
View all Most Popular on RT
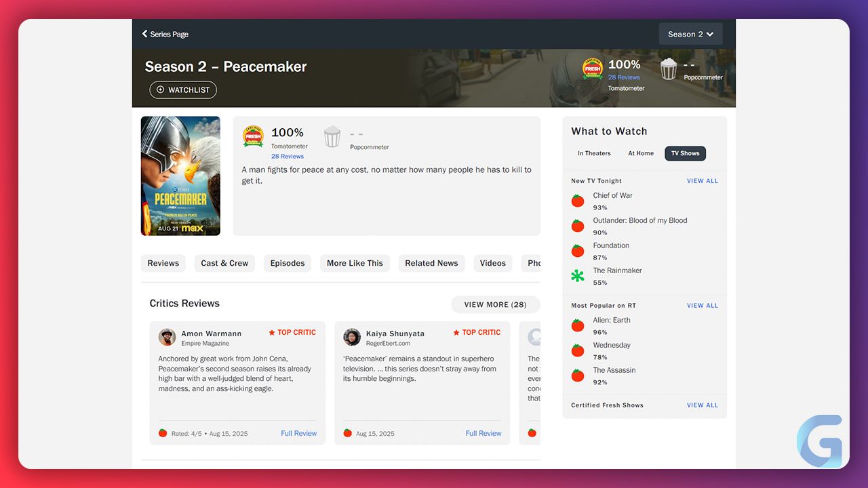pyautogui.click(x=703, y=306)
